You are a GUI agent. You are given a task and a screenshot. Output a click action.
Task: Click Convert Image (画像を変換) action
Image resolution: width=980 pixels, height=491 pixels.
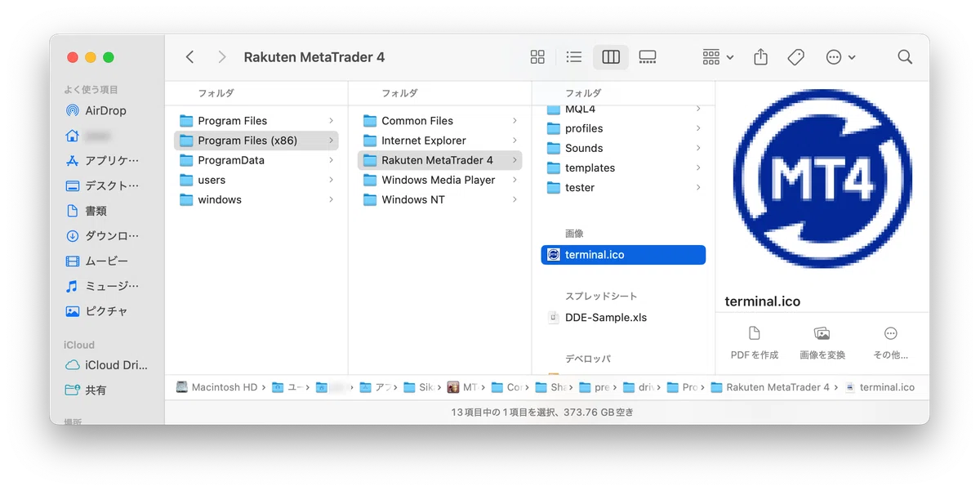tap(822, 343)
